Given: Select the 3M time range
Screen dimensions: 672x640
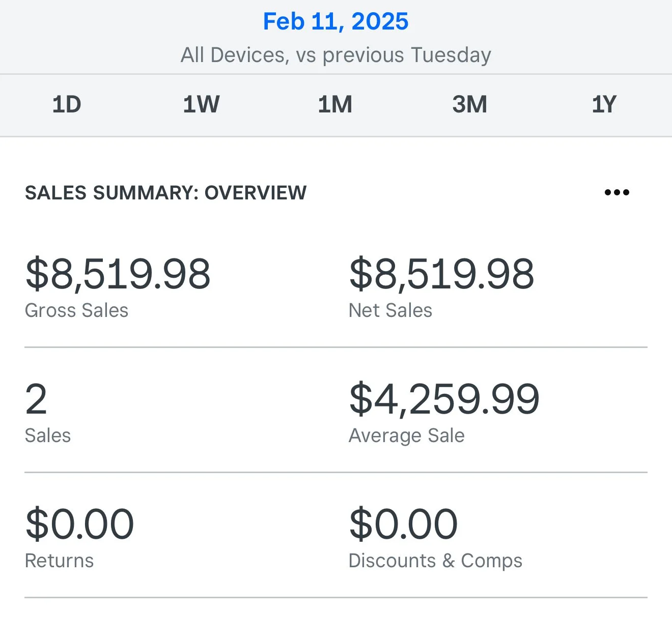Looking at the screenshot, I should pos(469,105).
